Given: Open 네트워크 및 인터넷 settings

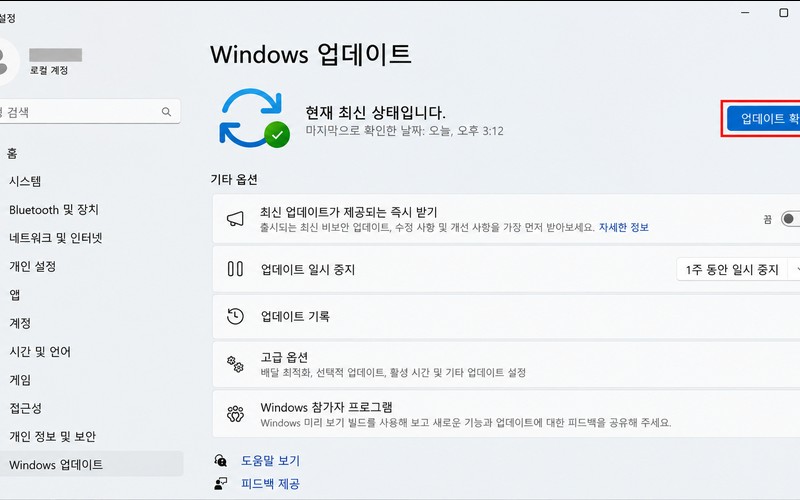Looking at the screenshot, I should (x=56, y=238).
